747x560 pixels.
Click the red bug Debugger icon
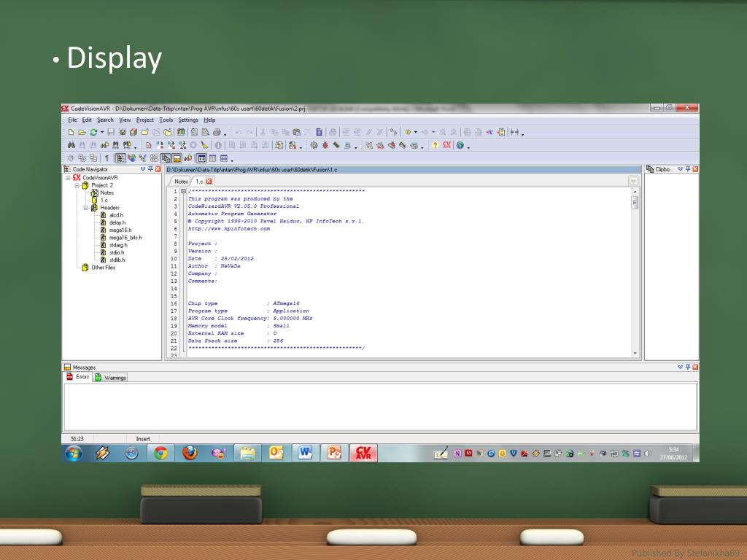tap(325, 145)
